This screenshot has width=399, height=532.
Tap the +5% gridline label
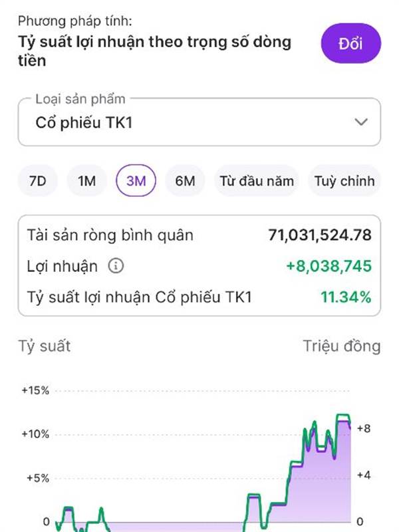pos(37,478)
